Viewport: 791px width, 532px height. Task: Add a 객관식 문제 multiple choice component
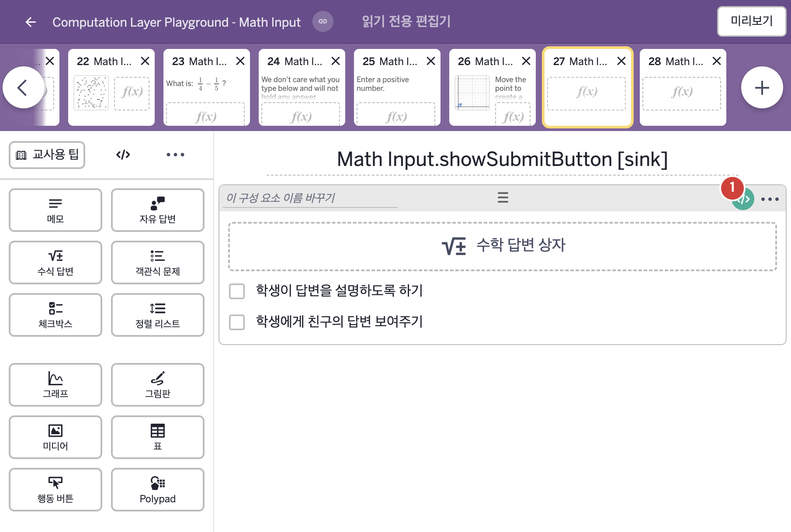(x=158, y=263)
